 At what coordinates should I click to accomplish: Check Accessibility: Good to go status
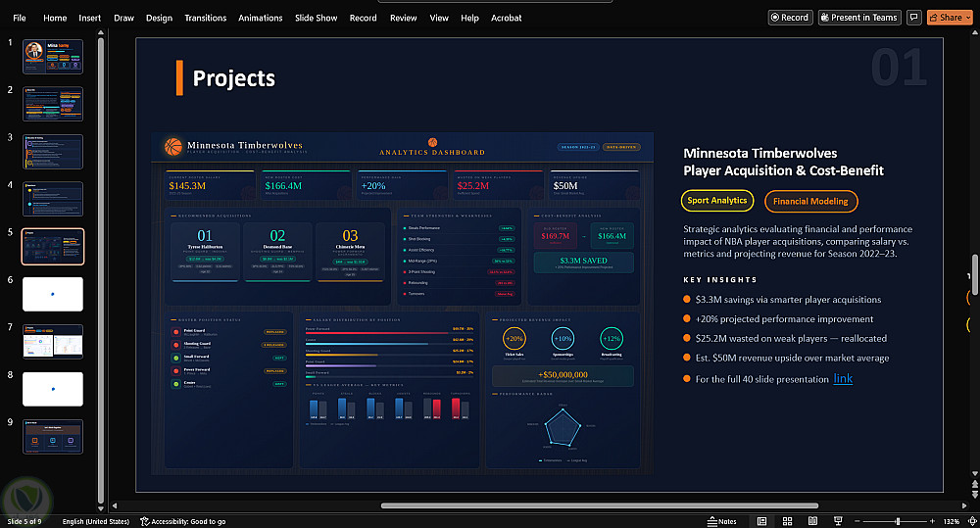coord(182,521)
